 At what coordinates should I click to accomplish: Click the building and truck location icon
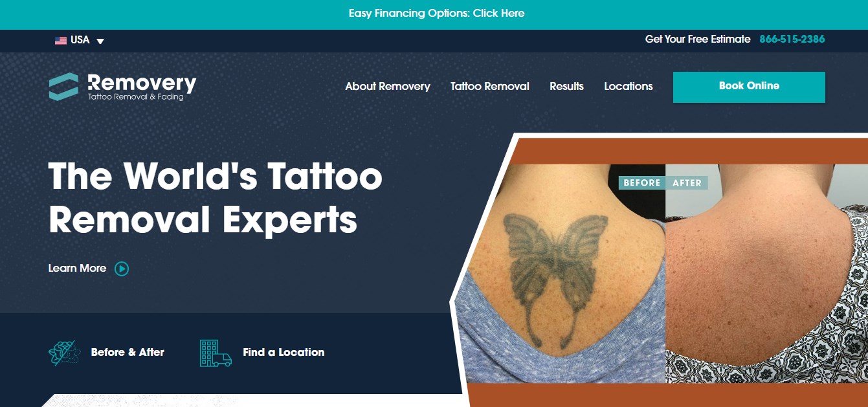click(216, 353)
